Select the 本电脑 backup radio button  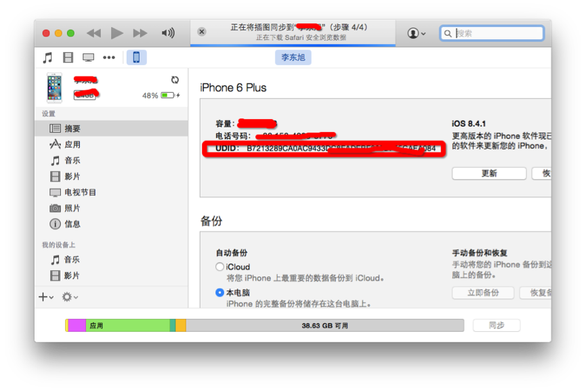(x=219, y=292)
